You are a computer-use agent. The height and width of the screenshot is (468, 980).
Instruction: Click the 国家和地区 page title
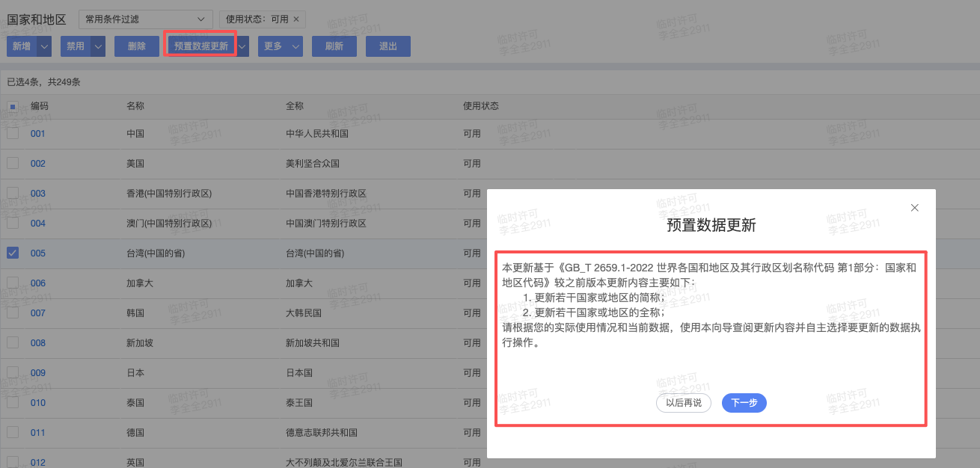(37, 19)
